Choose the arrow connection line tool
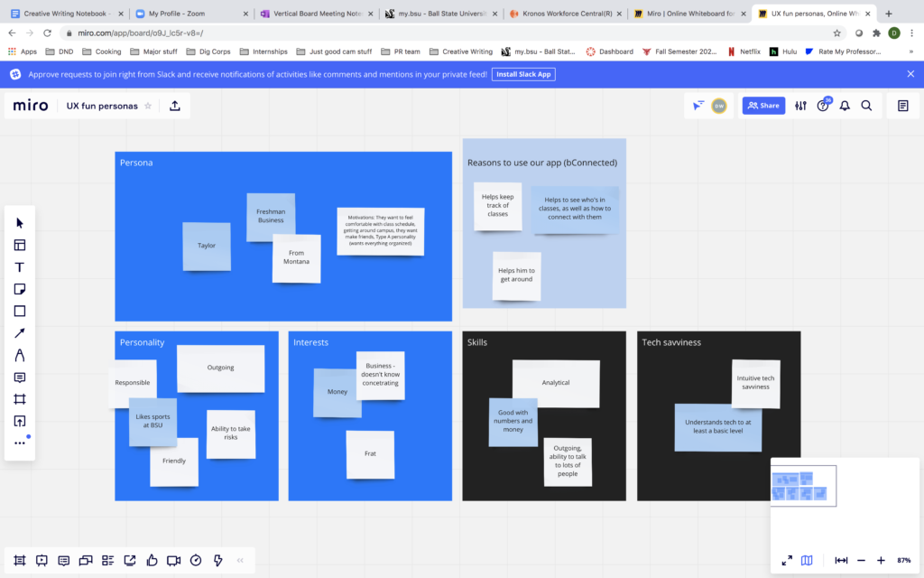Image resolution: width=924 pixels, height=578 pixels. click(20, 333)
